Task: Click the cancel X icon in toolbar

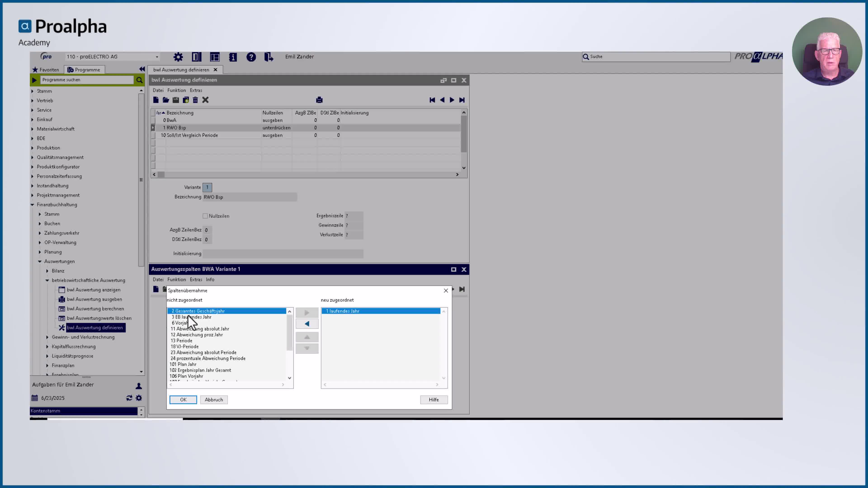Action: click(205, 100)
